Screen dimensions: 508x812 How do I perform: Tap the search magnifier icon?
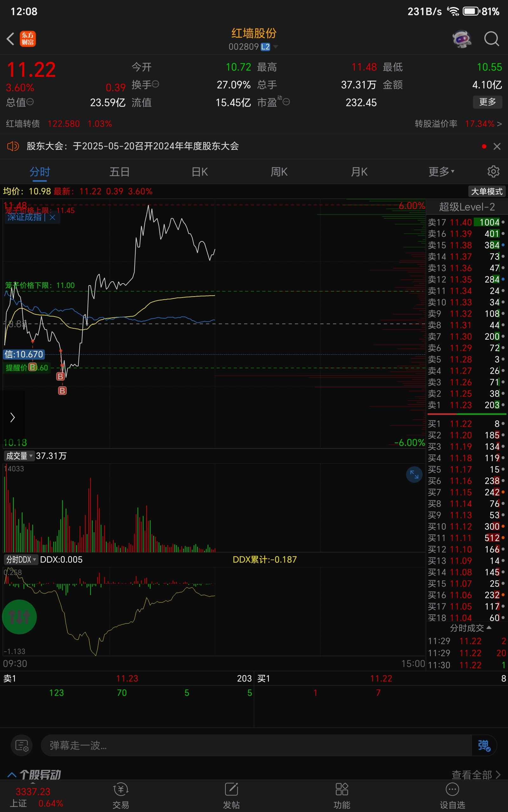491,39
